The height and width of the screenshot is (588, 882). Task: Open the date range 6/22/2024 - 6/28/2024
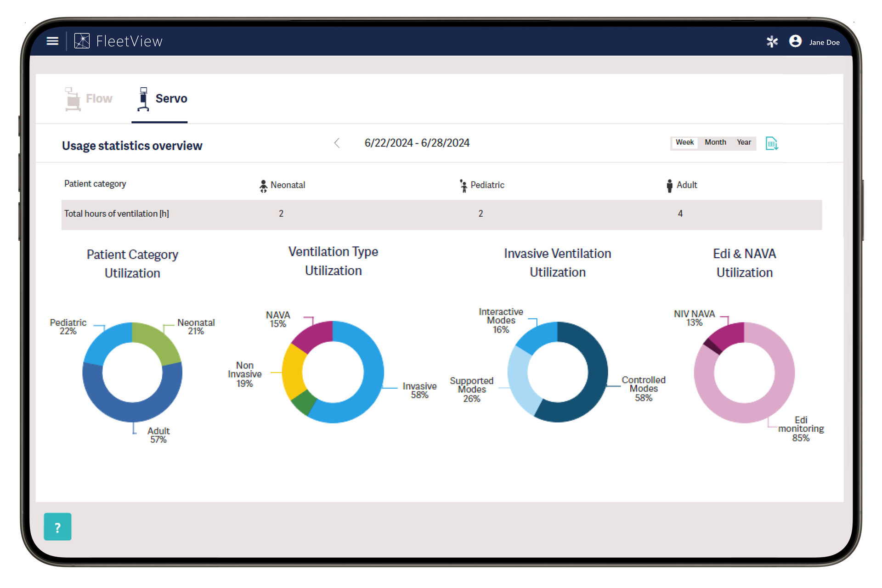417,143
